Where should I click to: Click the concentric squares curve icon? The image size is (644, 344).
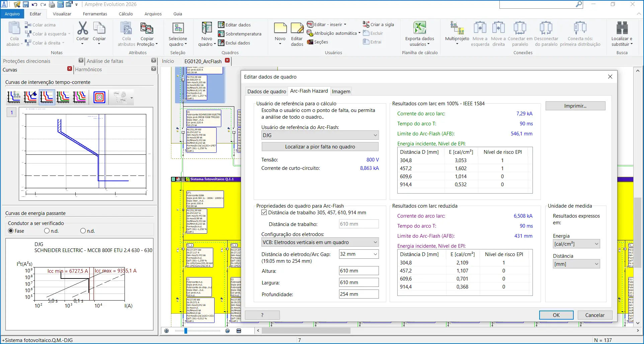coord(99,97)
